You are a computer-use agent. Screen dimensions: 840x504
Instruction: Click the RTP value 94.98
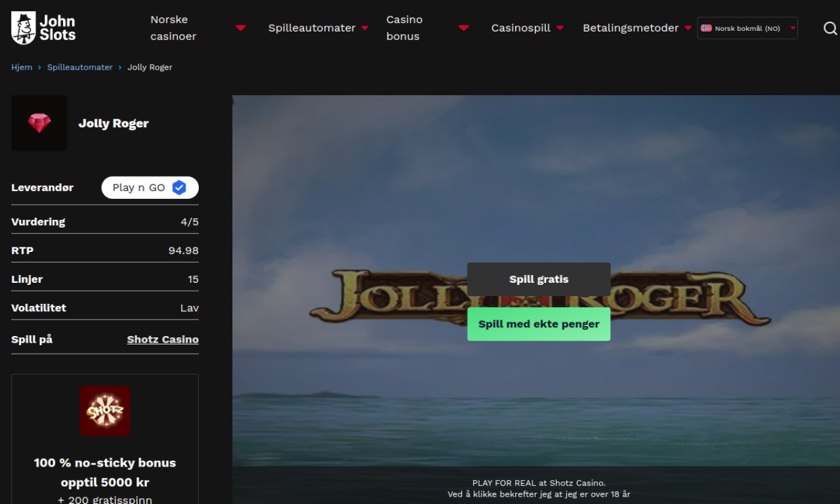184,251
